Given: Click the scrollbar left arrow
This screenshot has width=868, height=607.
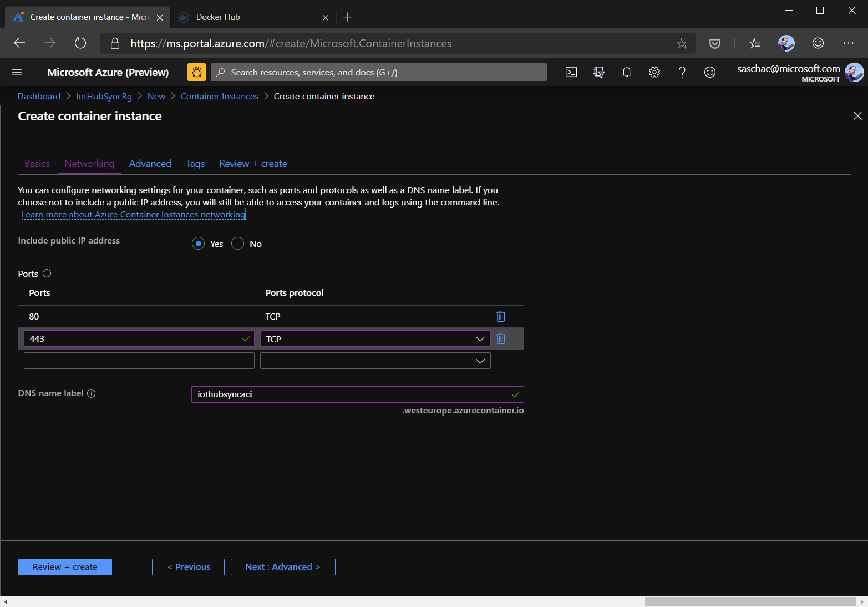Looking at the screenshot, I should [6, 601].
